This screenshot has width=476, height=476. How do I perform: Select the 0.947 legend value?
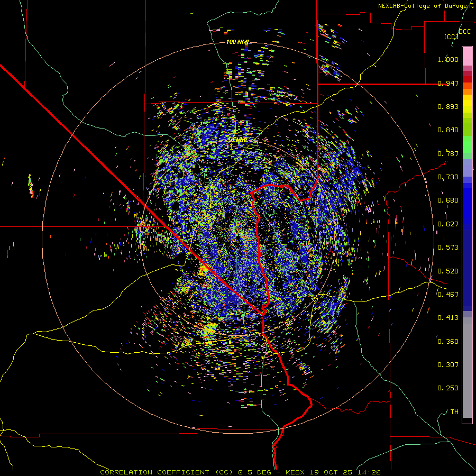(x=448, y=83)
